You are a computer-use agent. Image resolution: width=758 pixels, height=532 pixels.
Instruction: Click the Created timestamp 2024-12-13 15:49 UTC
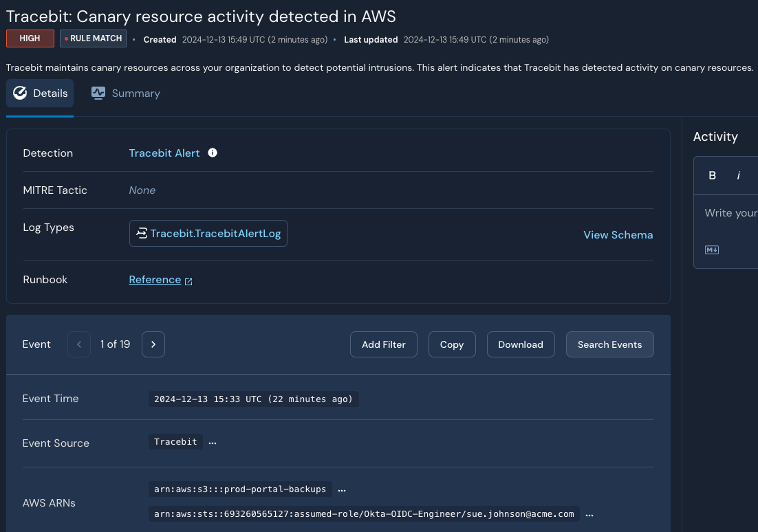pos(255,40)
